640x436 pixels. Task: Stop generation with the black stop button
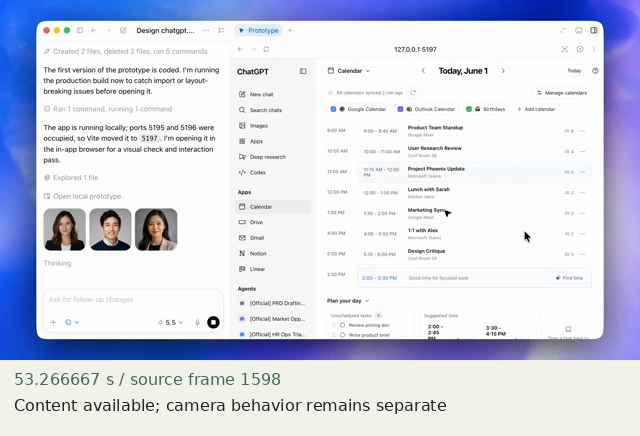213,323
